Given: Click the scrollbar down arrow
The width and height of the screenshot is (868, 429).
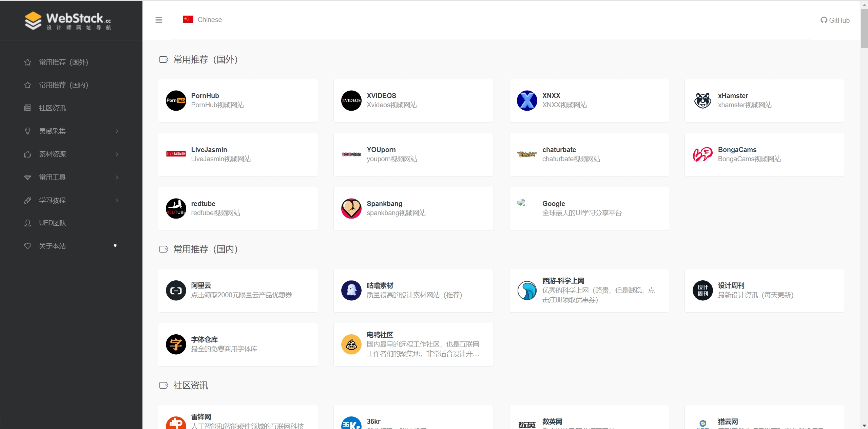Looking at the screenshot, I should [x=864, y=426].
